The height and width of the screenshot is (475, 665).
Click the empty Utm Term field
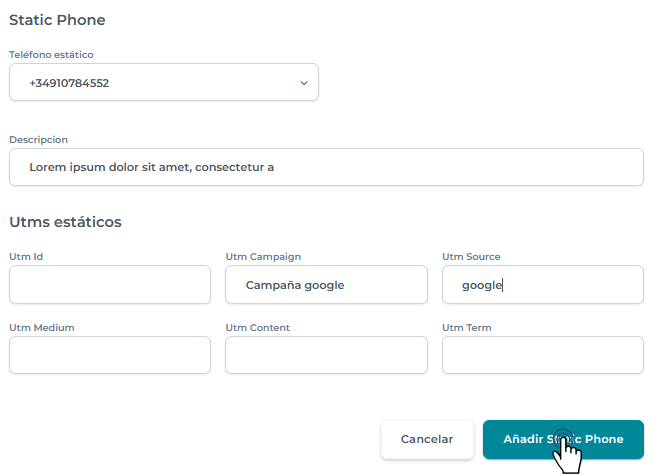tap(542, 355)
